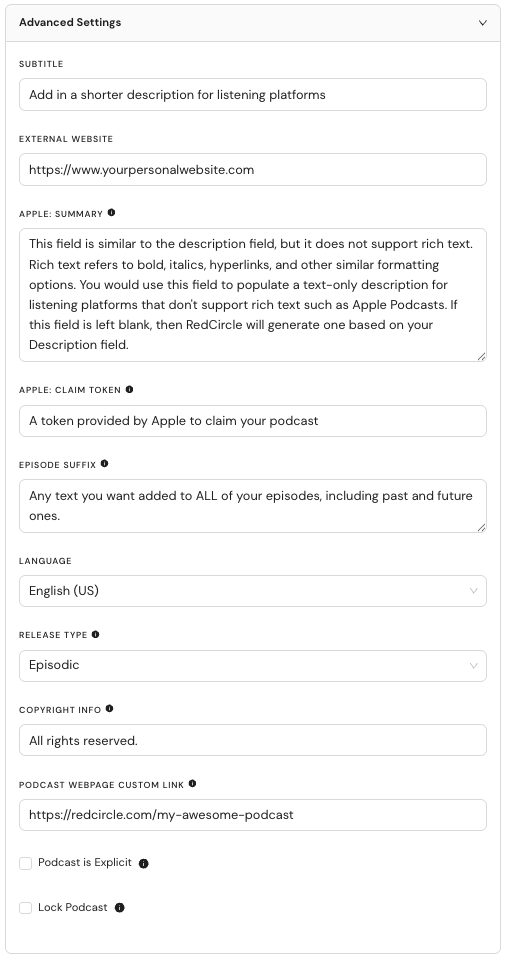Screen dimensions: 506x956
Task: Click the Apple Claim Token field
Action: tap(253, 421)
